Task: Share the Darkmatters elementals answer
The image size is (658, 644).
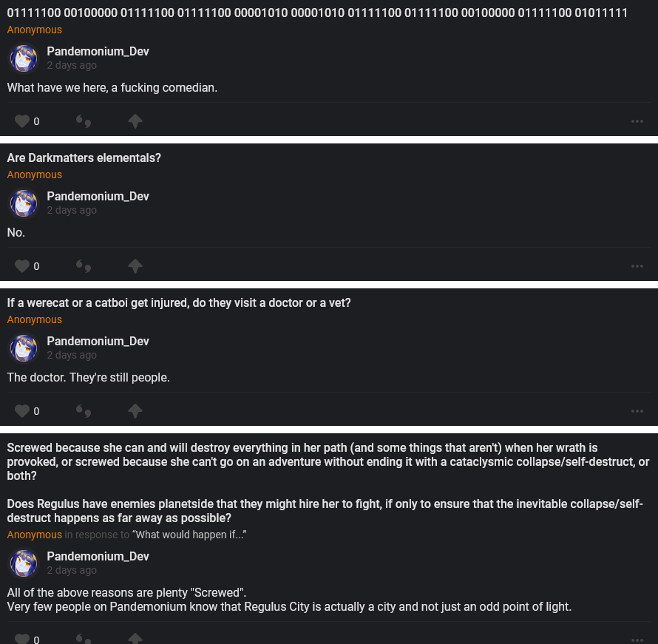Action: click(x=135, y=266)
